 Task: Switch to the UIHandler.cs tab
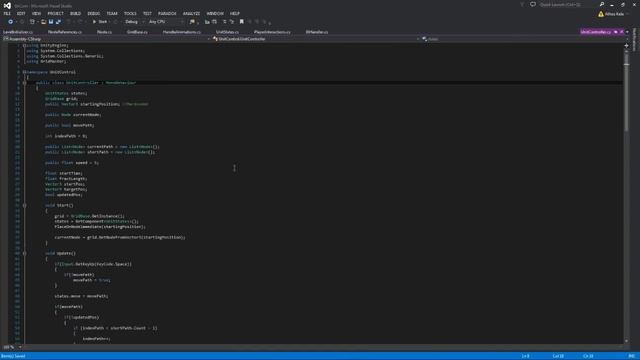[x=316, y=32]
